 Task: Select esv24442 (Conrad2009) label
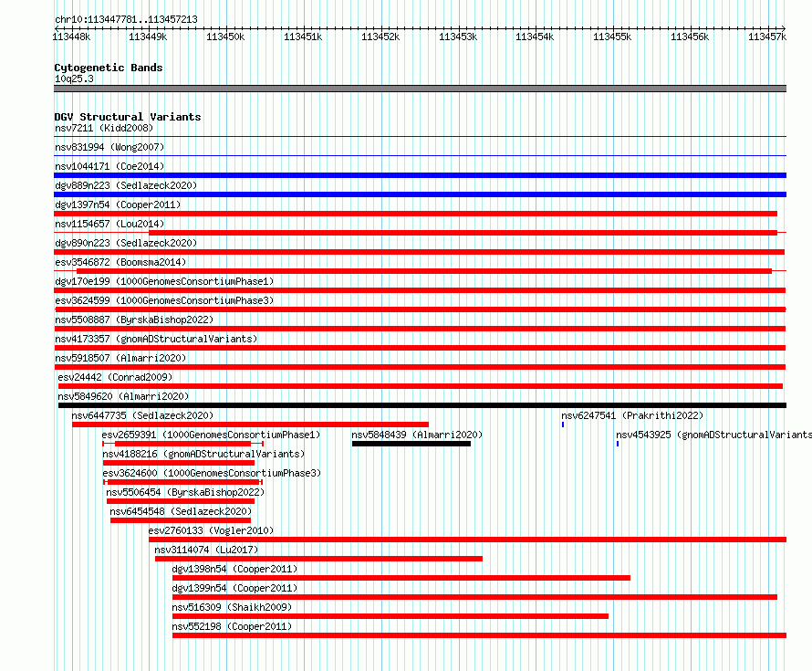pos(115,377)
